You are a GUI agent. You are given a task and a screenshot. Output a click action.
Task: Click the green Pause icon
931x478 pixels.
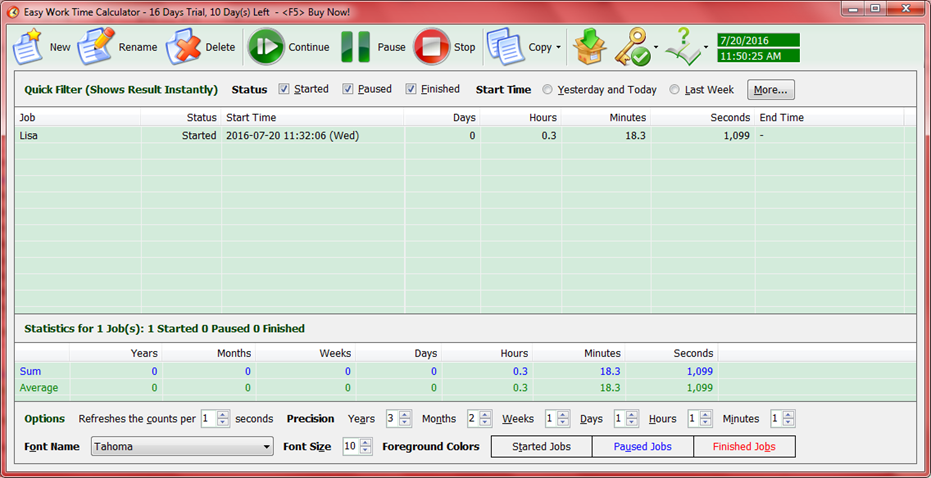pyautogui.click(x=356, y=47)
